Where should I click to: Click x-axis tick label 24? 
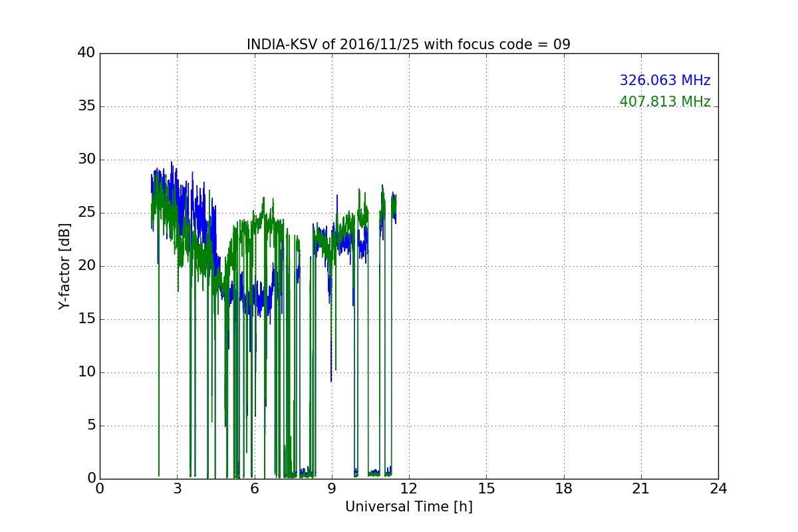tap(718, 489)
